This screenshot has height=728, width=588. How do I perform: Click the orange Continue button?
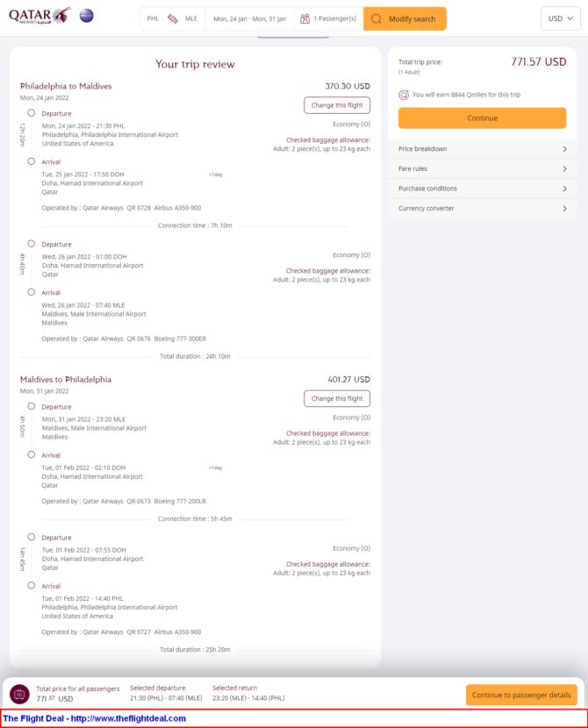point(482,118)
